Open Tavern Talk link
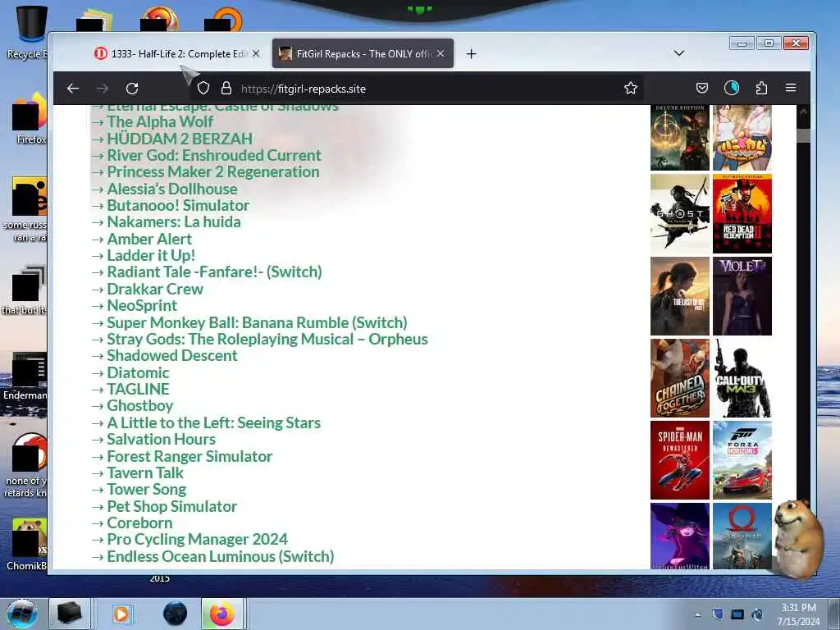 pos(144,473)
